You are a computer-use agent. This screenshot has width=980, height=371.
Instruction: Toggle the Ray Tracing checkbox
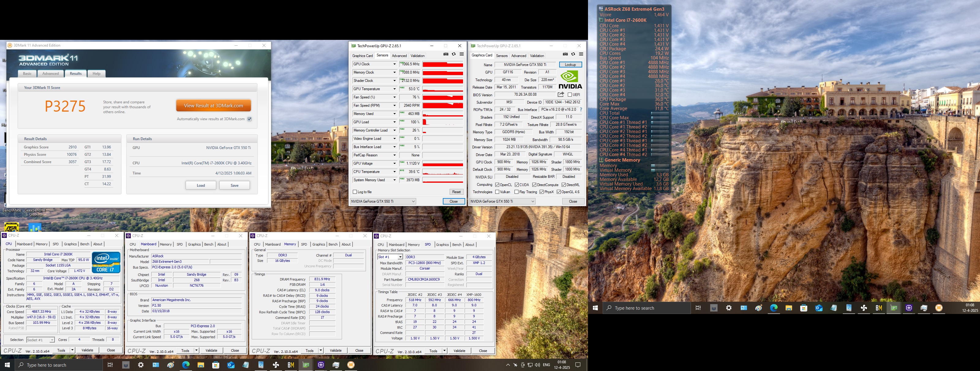tap(517, 192)
